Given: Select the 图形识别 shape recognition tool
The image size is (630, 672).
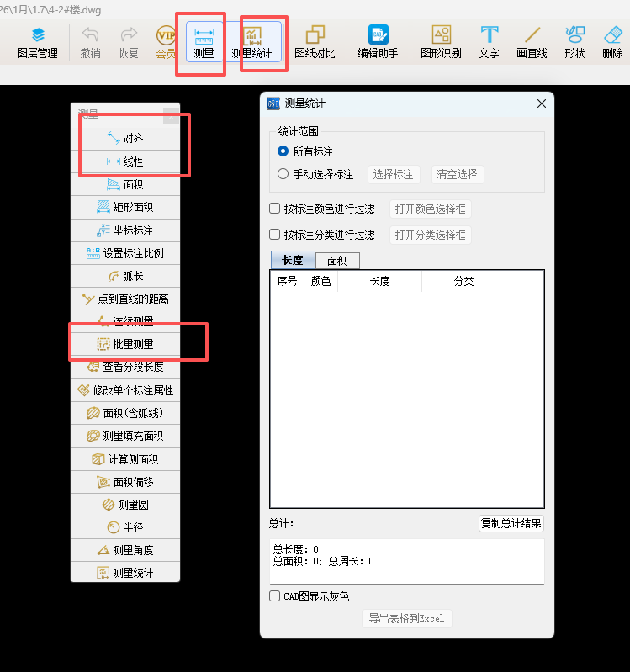Looking at the screenshot, I should pyautogui.click(x=441, y=42).
